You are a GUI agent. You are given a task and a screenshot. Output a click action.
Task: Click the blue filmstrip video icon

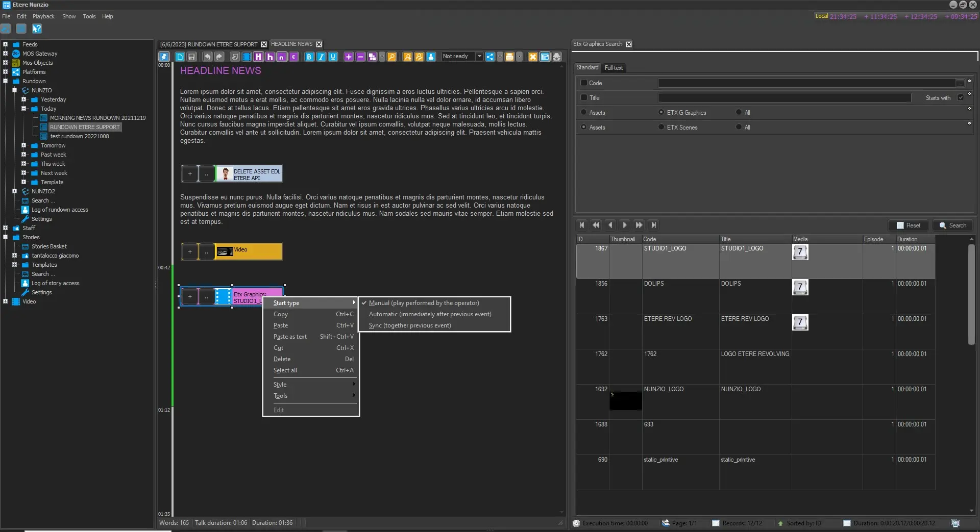pos(247,57)
